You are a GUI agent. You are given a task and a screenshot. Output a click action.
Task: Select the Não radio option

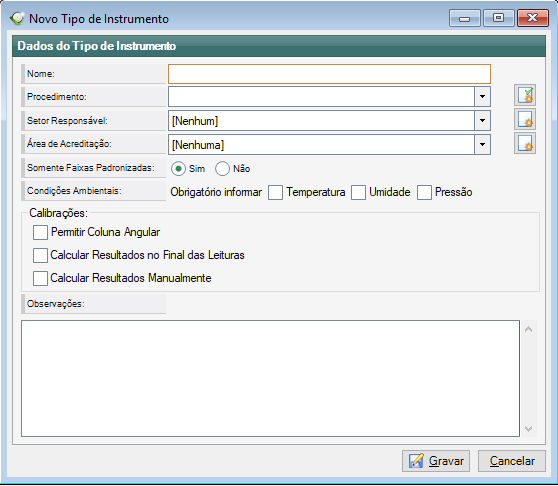(222, 169)
